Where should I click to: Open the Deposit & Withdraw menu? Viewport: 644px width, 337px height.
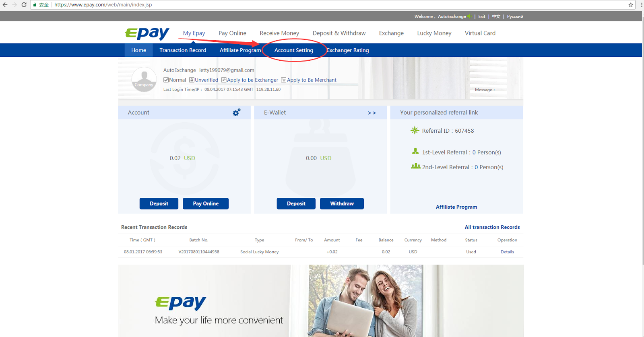[339, 33]
